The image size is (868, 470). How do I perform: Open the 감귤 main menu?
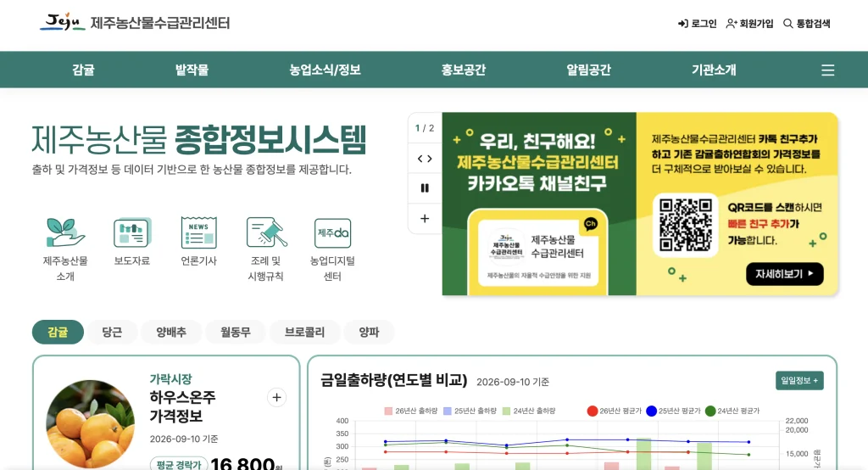click(83, 70)
